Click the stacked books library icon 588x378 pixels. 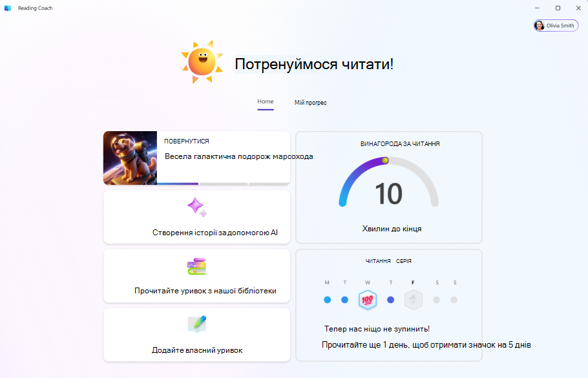[197, 266]
